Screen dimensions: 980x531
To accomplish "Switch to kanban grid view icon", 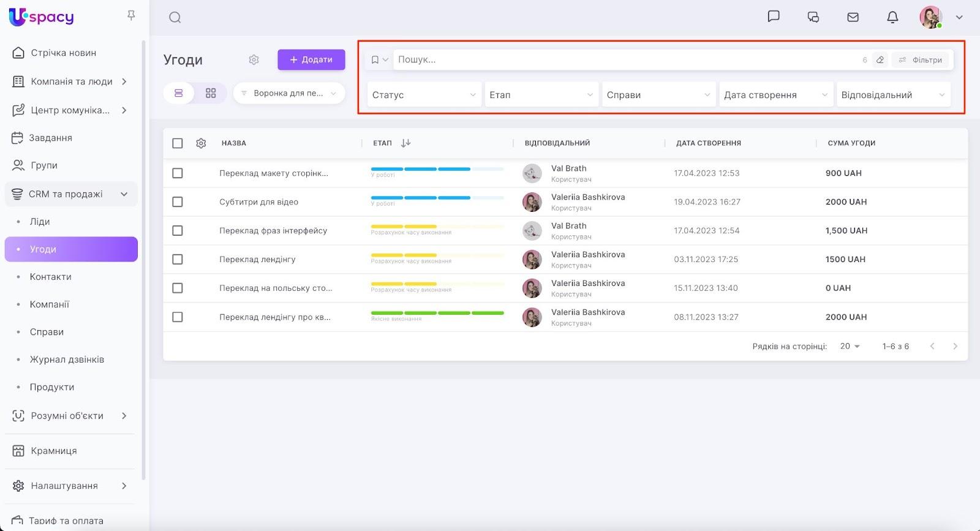I will pos(211,93).
